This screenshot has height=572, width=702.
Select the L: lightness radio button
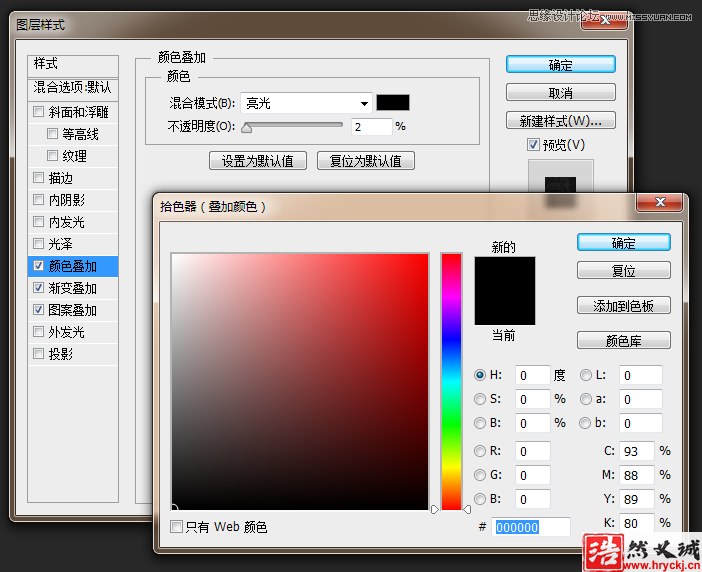click(586, 375)
